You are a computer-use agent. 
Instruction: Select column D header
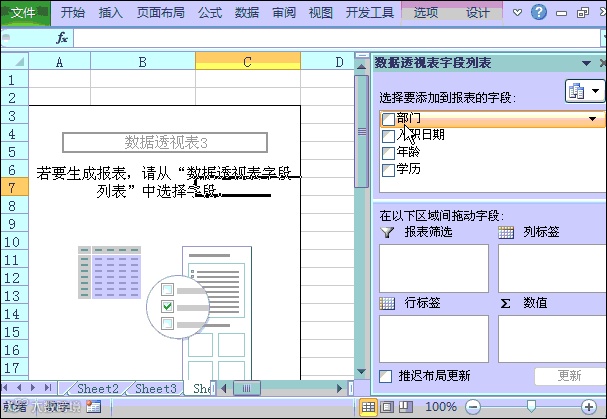[x=328, y=62]
